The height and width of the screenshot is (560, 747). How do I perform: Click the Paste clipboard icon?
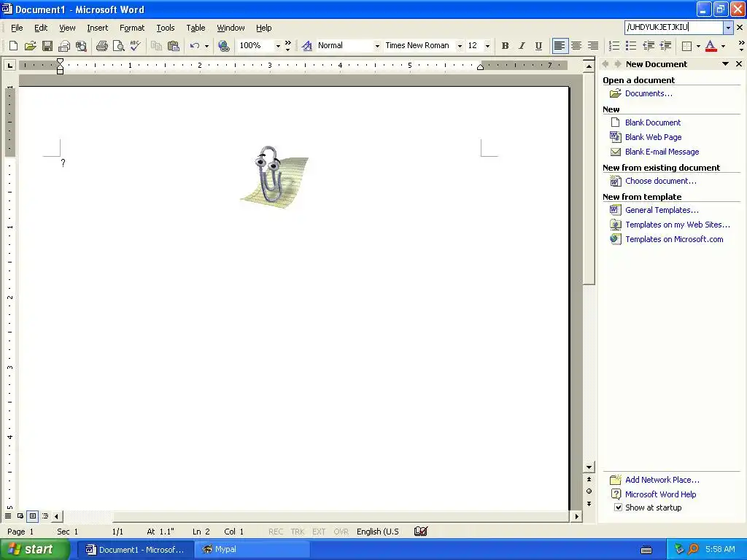pyautogui.click(x=174, y=46)
